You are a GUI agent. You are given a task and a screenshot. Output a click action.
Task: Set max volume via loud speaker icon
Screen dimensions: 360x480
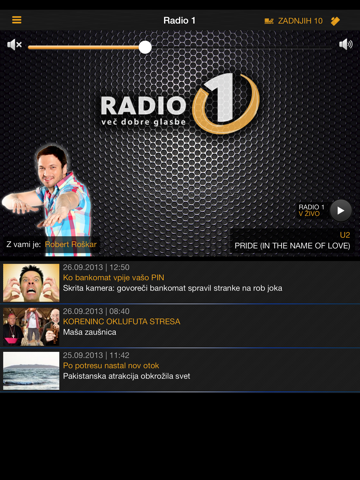point(346,44)
